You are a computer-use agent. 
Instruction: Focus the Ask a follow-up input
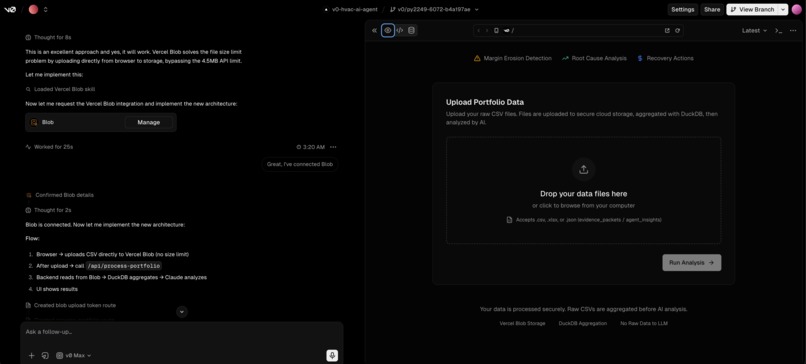[x=181, y=332]
